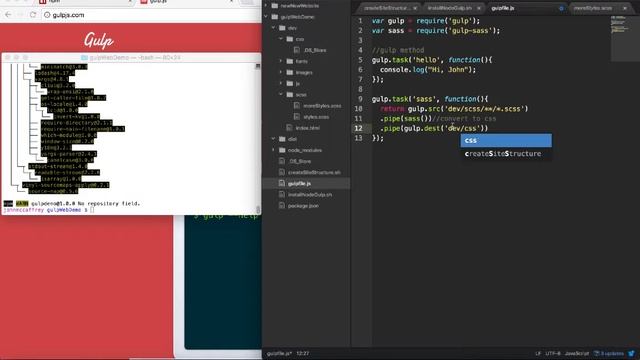Click the 12:27 cursor position in status bar
The width and height of the screenshot is (640, 360).
[x=302, y=353]
